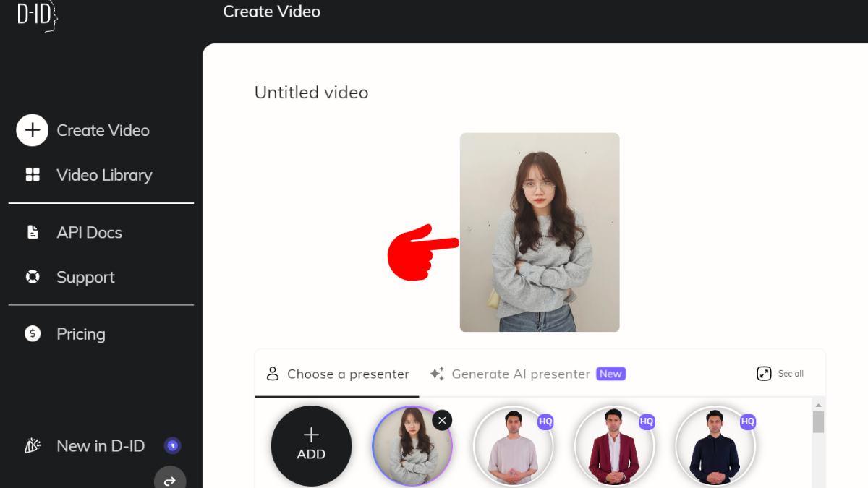The image size is (868, 488).
Task: Click the person icon on Choose a presenter
Action: pyautogui.click(x=271, y=374)
